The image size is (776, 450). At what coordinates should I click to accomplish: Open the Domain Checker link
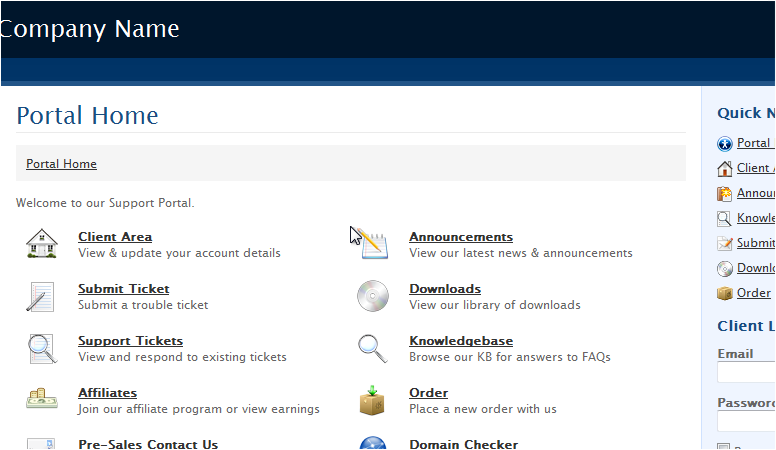click(x=464, y=444)
